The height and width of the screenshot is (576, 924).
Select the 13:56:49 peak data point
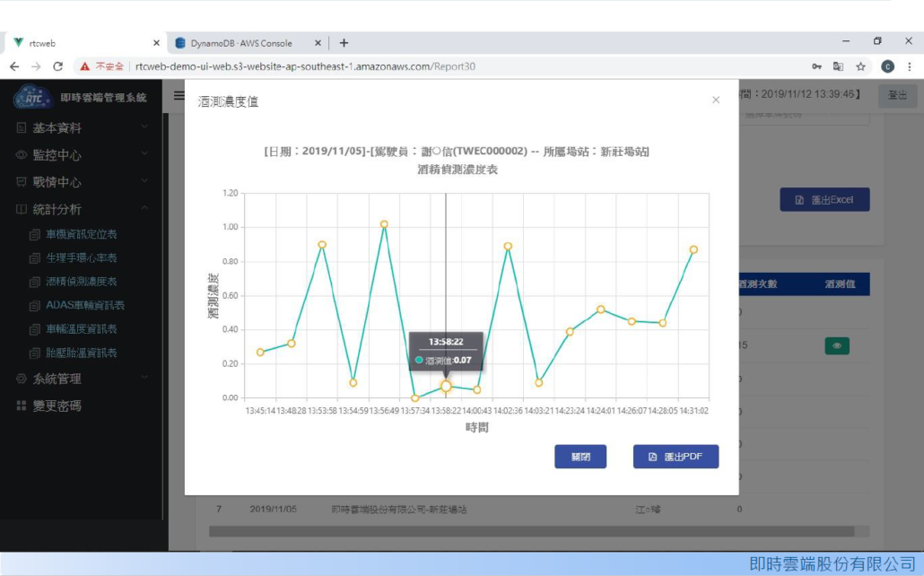(x=384, y=224)
